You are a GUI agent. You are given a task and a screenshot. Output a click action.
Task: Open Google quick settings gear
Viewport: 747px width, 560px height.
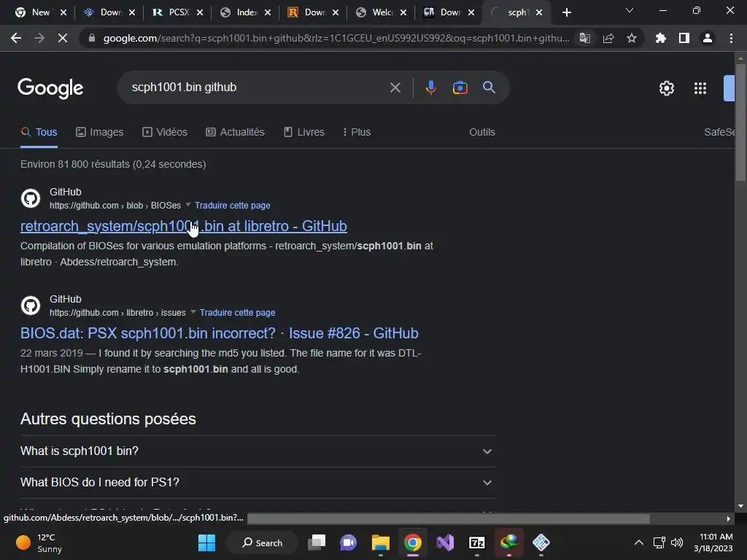point(667,88)
